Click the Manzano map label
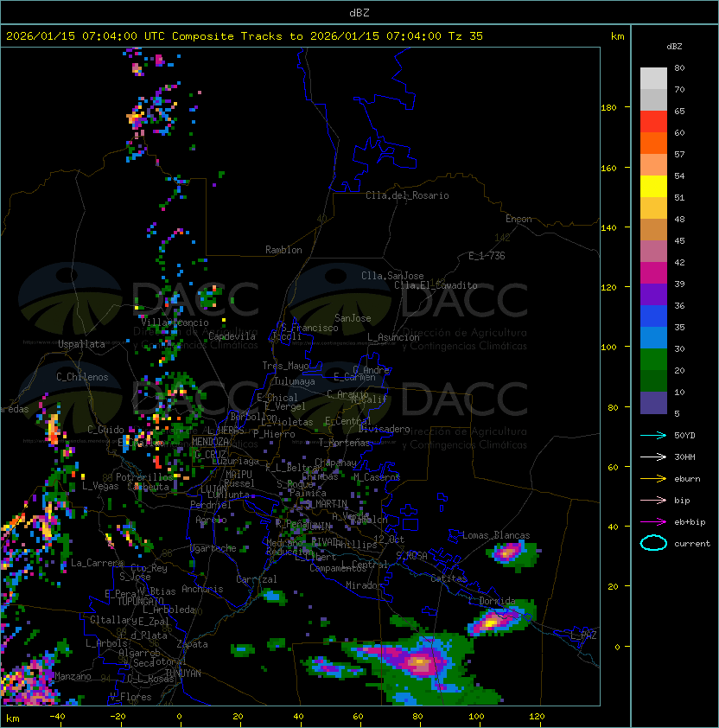 (x=73, y=676)
